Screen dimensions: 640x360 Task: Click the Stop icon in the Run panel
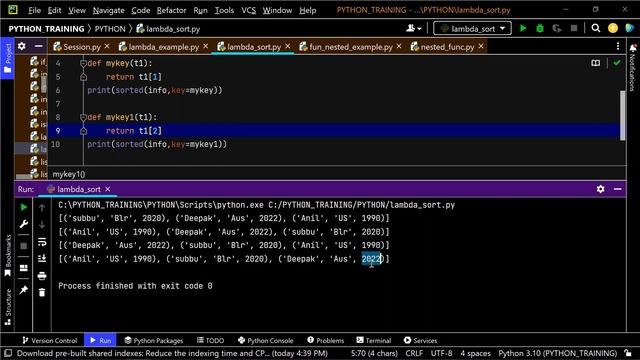coord(24,246)
